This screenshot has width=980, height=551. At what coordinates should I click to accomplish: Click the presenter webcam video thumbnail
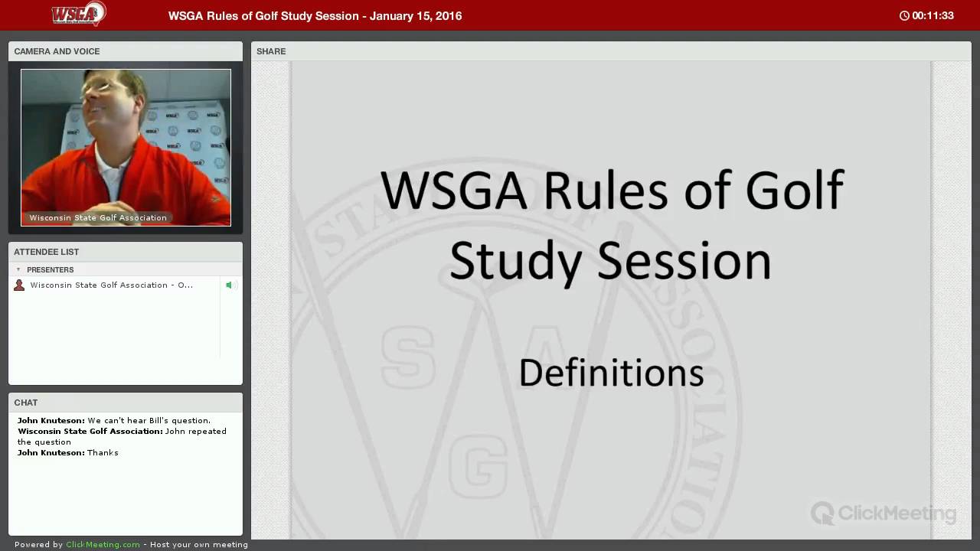126,148
